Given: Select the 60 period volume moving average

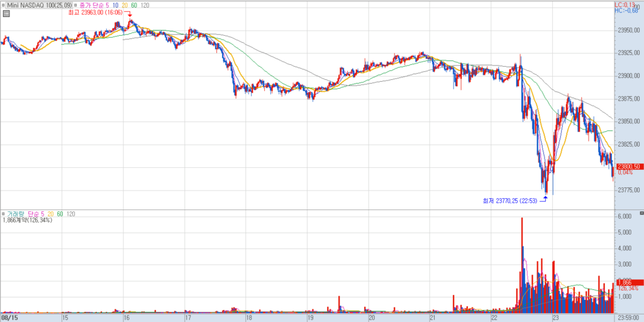Looking at the screenshot, I should [60, 214].
